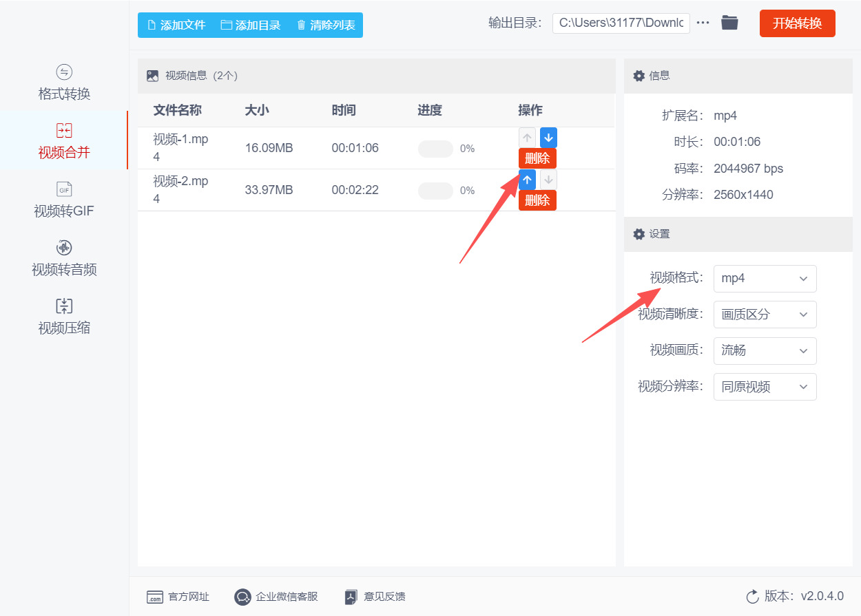The image size is (861, 616).
Task: Start conversion with 开始转换 button
Action: tap(797, 23)
